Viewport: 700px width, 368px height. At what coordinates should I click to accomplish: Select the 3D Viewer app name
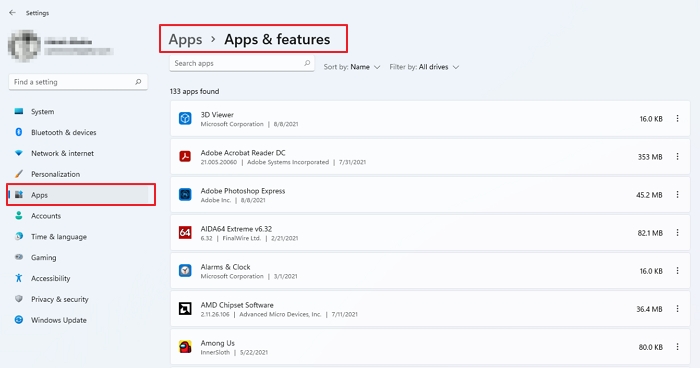217,115
